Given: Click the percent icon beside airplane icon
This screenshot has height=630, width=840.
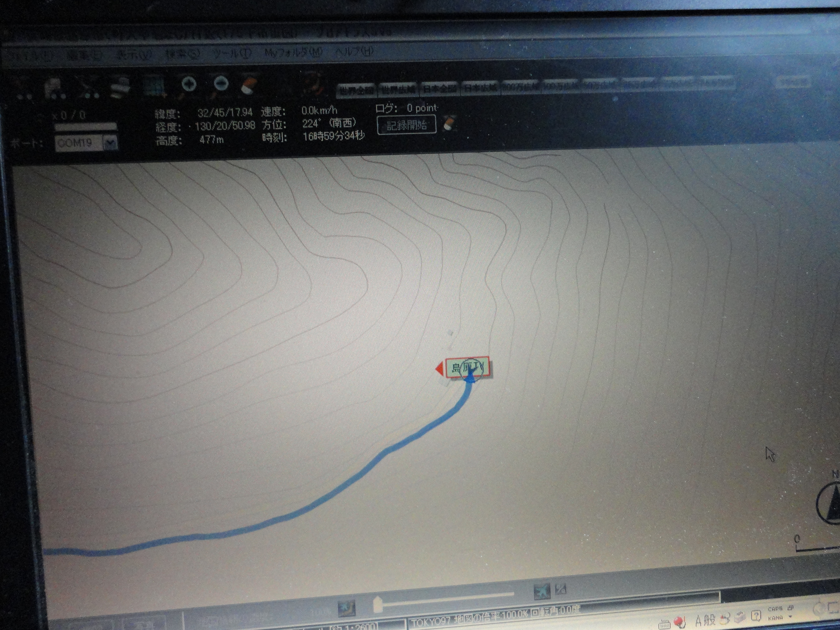Looking at the screenshot, I should coord(561,589).
